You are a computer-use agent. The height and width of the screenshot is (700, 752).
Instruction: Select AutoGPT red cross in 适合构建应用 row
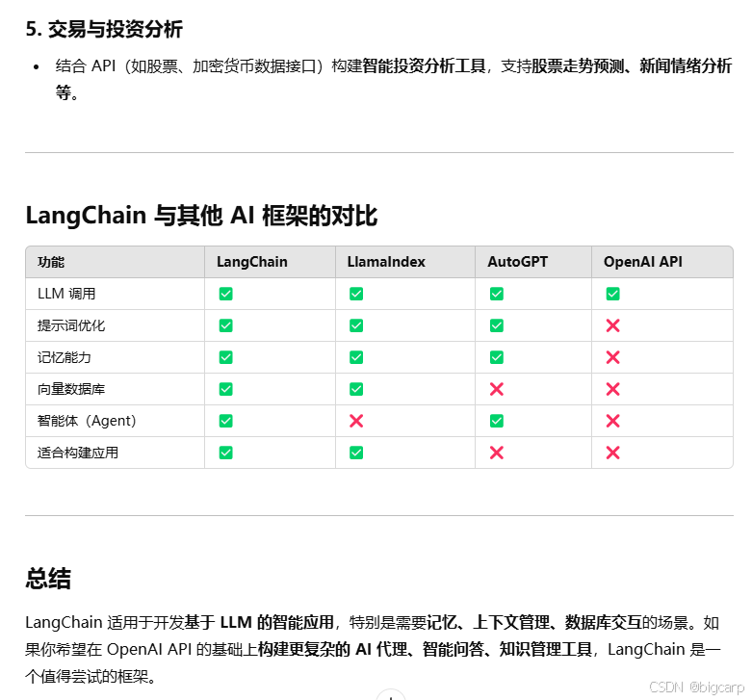tap(497, 453)
